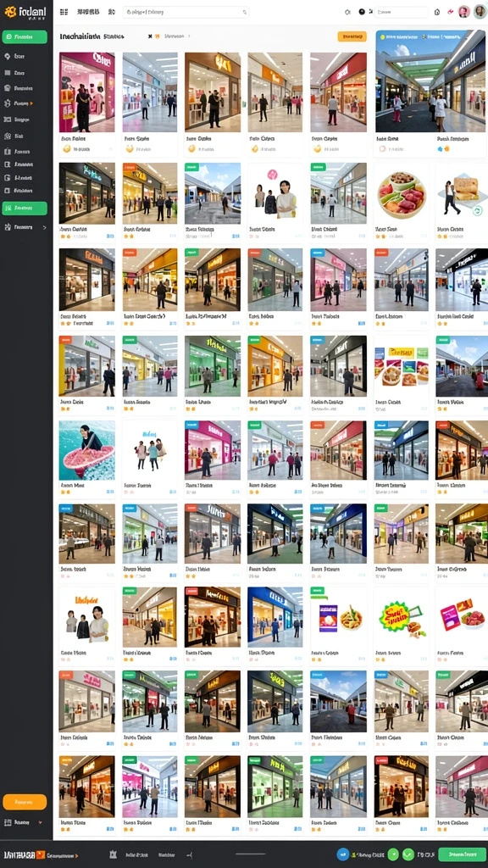This screenshot has width=488, height=868.
Task: Click the orange flower app logo
Action: click(8, 12)
